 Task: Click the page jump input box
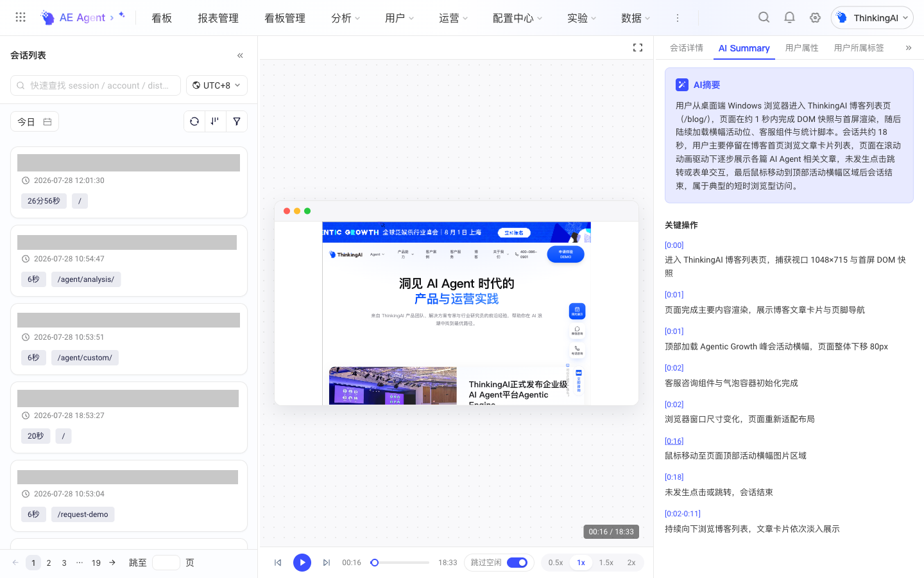166,563
